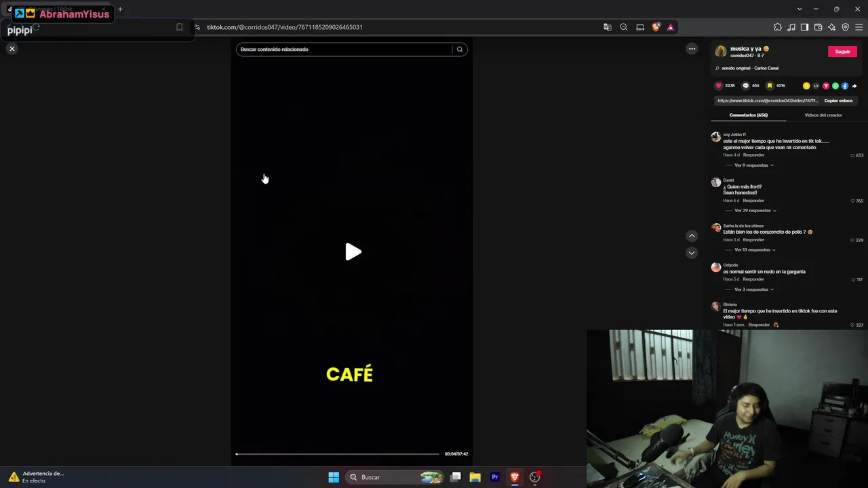Open the video more options menu
The height and width of the screenshot is (488, 868).
point(692,49)
